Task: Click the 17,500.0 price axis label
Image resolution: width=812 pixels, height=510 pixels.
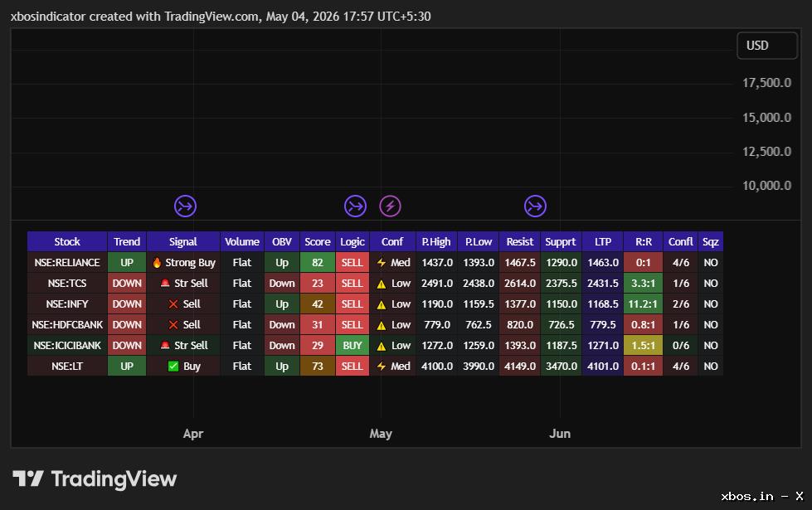Action: coord(767,83)
